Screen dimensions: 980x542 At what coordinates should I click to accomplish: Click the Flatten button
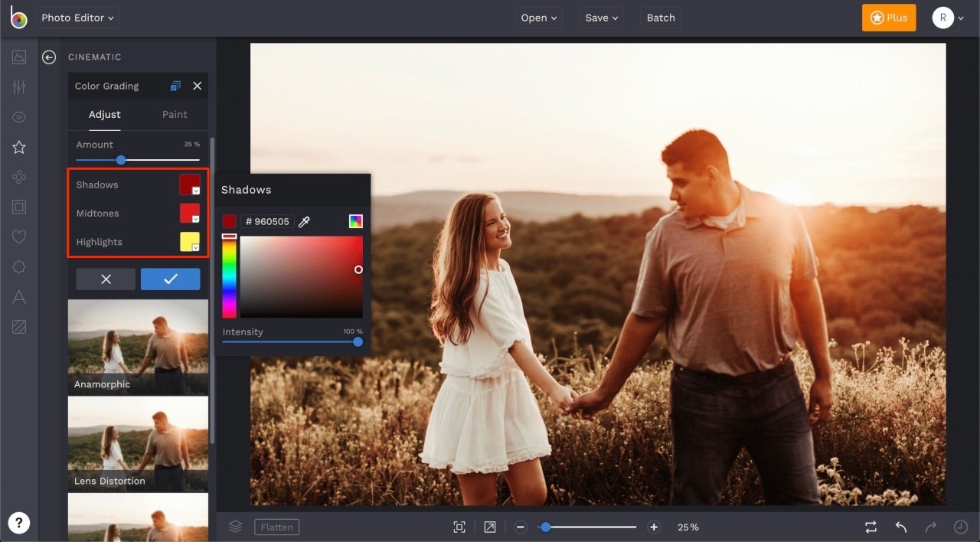tap(276, 527)
